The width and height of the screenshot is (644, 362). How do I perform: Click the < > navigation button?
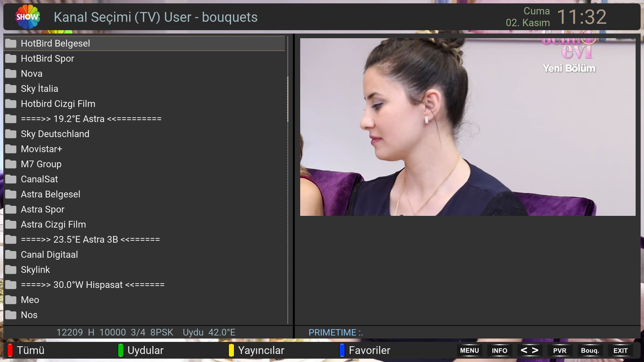click(530, 351)
